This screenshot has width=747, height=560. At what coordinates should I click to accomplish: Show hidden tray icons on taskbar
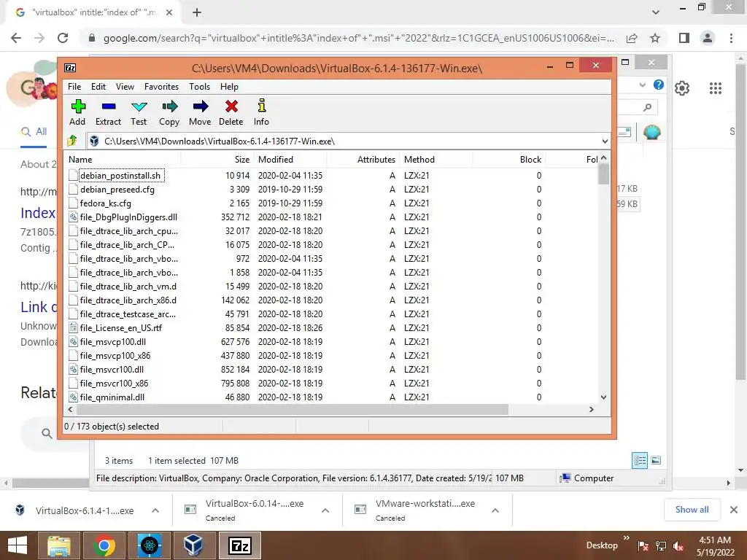(x=627, y=538)
